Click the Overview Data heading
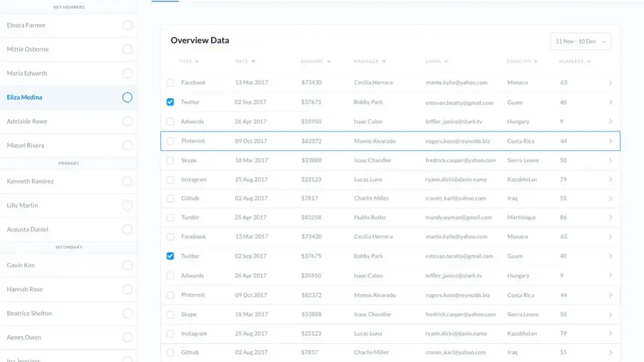The height and width of the screenshot is (362, 644). pos(200,40)
